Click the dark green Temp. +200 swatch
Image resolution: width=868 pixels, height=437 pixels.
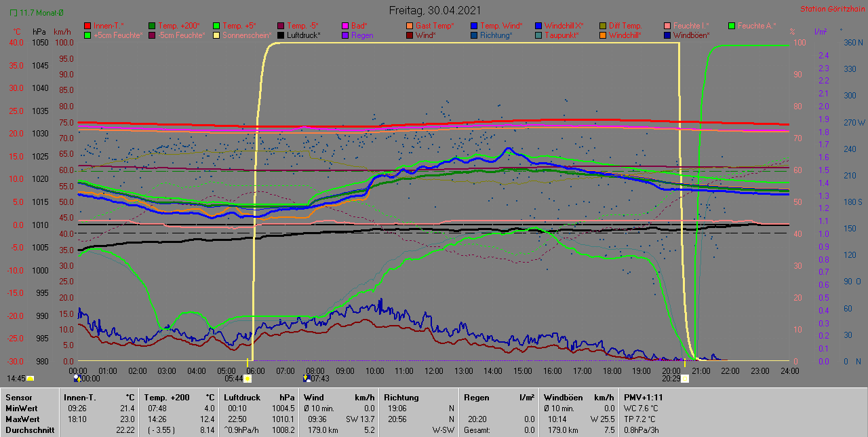point(152,26)
